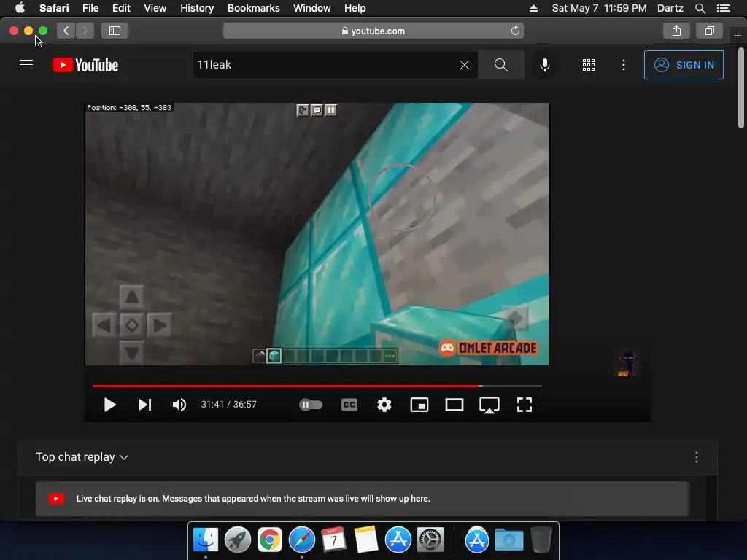Open the chat three-dot options menu

(x=697, y=457)
